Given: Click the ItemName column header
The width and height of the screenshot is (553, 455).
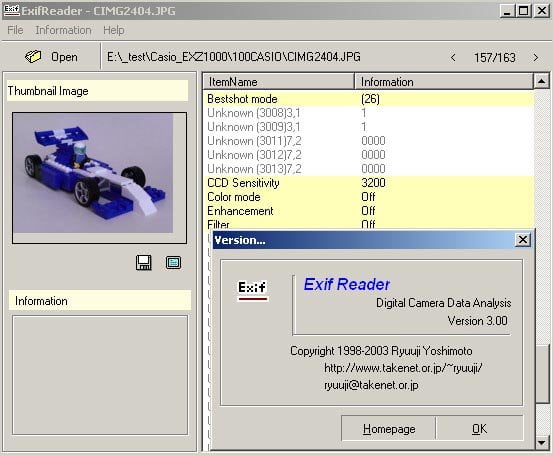Looking at the screenshot, I should 279,82.
